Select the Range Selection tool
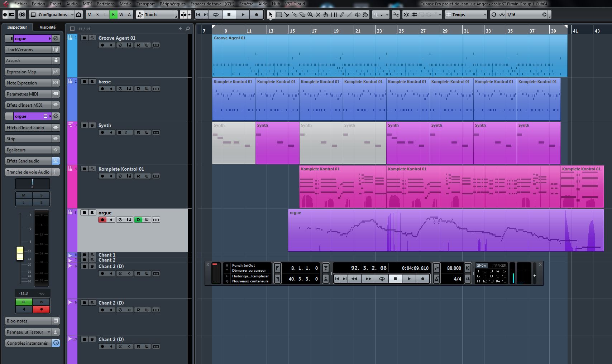 279,15
